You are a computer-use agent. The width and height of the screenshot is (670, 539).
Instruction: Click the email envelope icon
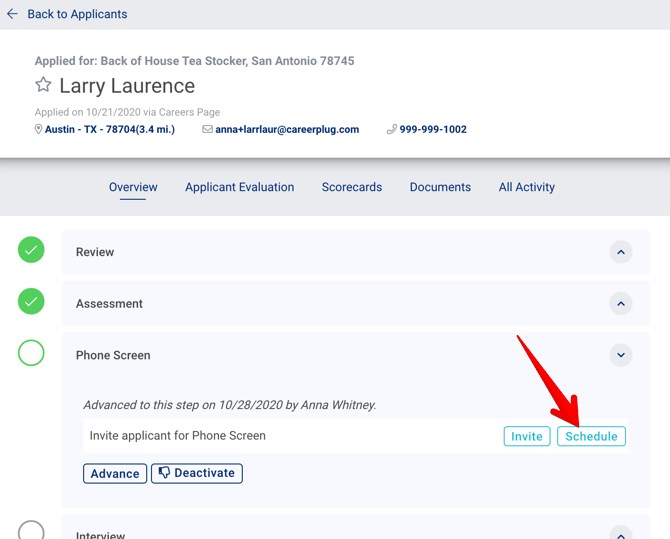pyautogui.click(x=207, y=129)
